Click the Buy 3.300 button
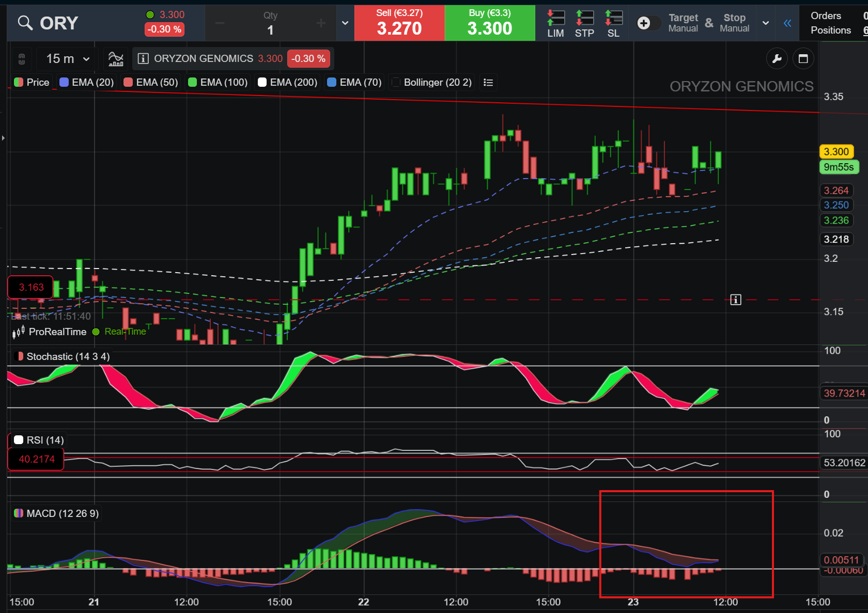 489,23
